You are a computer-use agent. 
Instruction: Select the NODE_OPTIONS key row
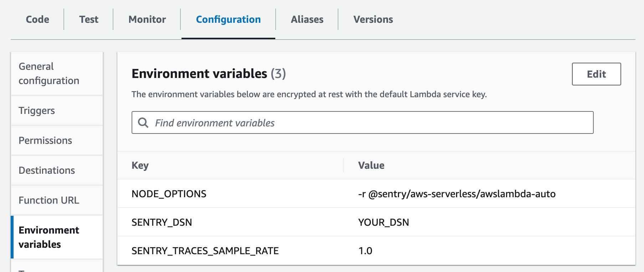[x=169, y=194]
